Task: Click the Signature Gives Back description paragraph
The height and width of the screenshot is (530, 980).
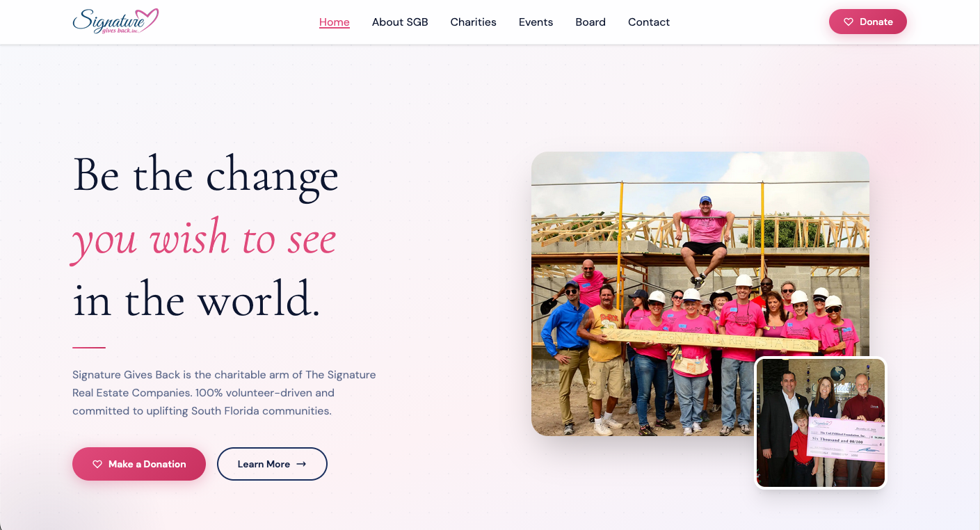Action: (224, 393)
